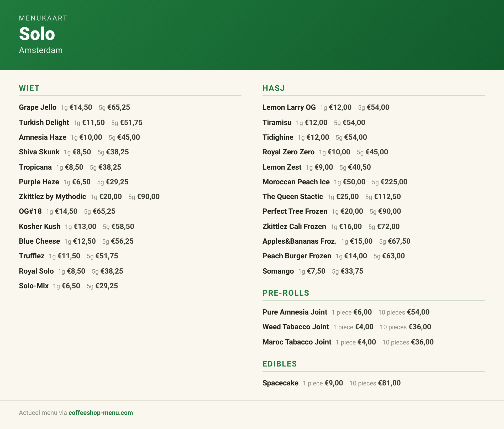Click the Amnesia Haze item name

tap(43, 137)
